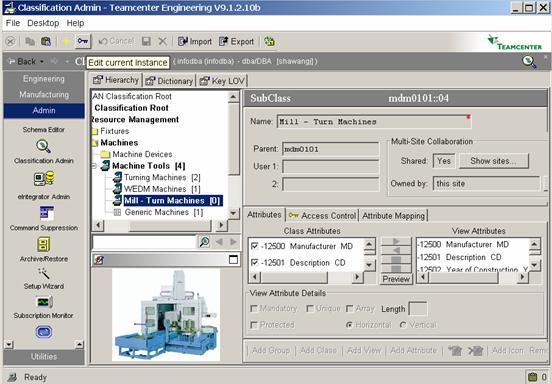Switch to the Key LOV tab
The image size is (552, 384).
(222, 81)
